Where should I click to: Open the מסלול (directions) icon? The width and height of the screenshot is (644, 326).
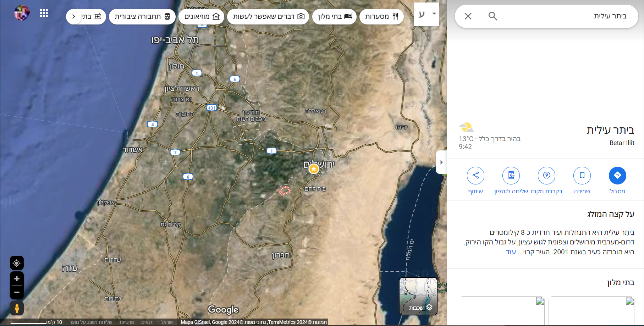(x=617, y=175)
